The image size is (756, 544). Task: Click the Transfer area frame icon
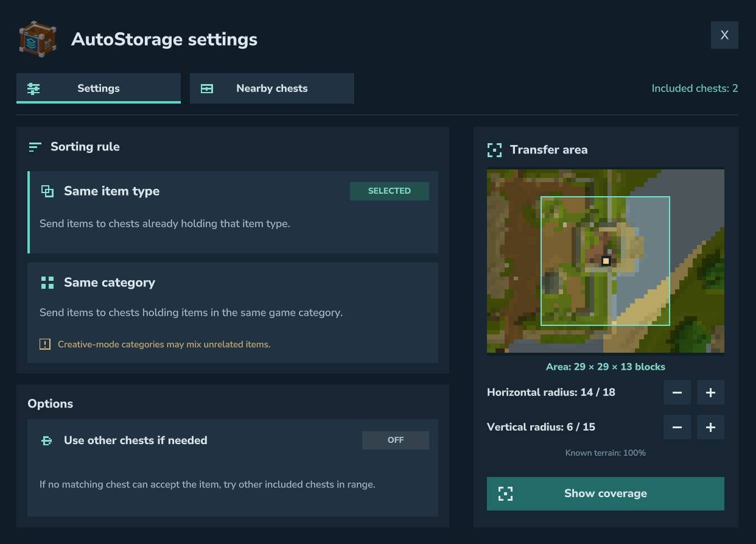click(495, 150)
